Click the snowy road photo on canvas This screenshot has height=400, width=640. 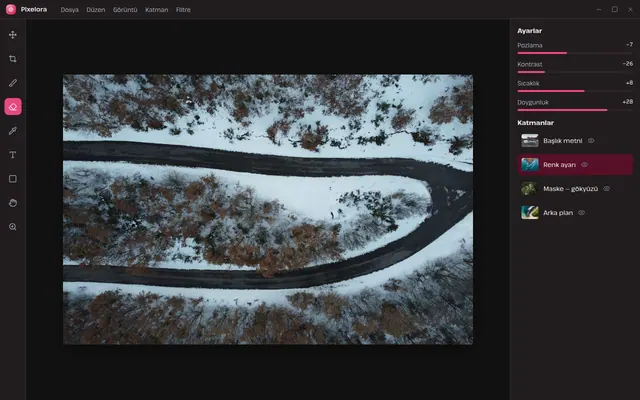(x=268, y=209)
